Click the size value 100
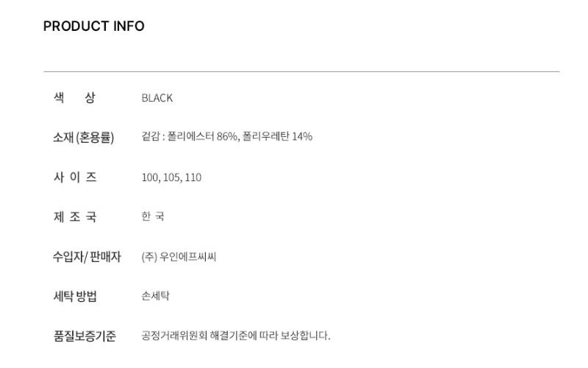This screenshot has width=588, height=368. pyautogui.click(x=149, y=177)
